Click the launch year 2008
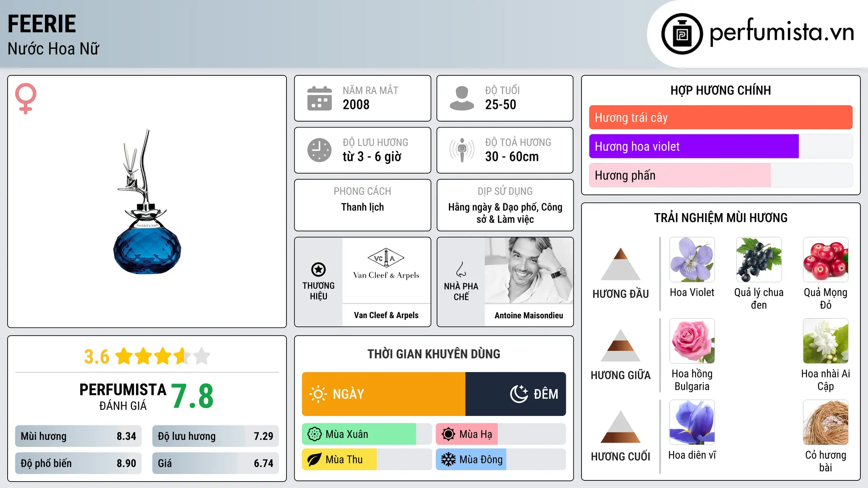The height and width of the screenshot is (488, 868). (x=356, y=105)
